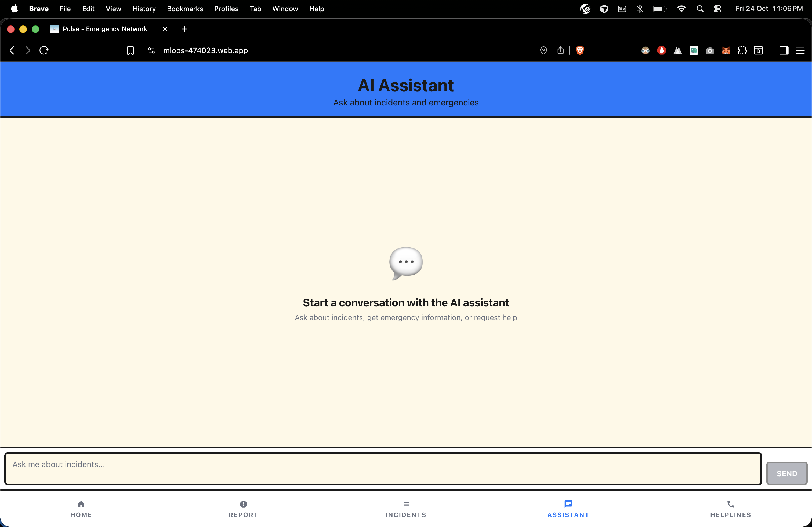Focus the 'Ask me about incidents' field
The width and height of the screenshot is (812, 527).
pos(383,468)
